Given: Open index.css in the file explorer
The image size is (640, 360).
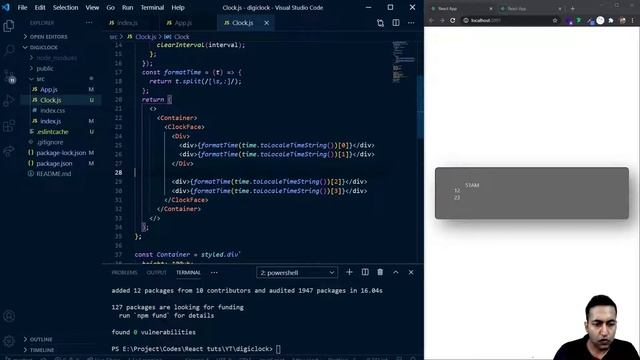Looking at the screenshot, I should pos(52,111).
